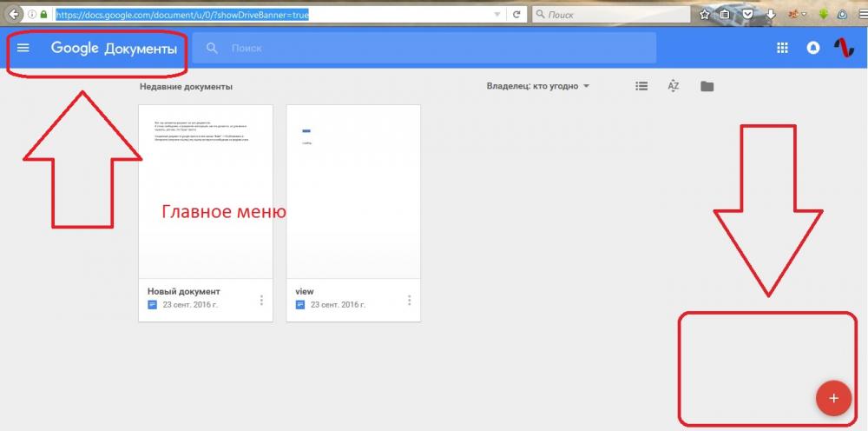This screenshot has height=431, width=868.
Task: Switch to list view layout
Action: click(x=641, y=86)
